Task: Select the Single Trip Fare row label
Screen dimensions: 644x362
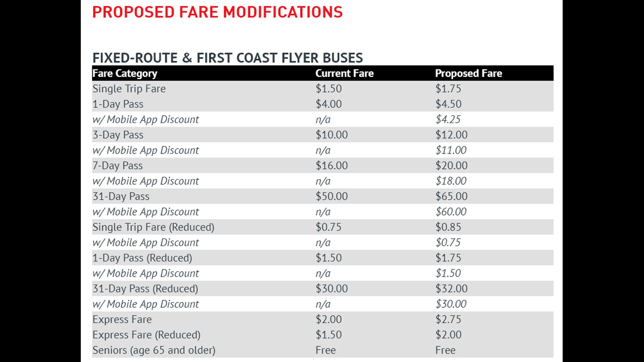Action: tap(129, 89)
